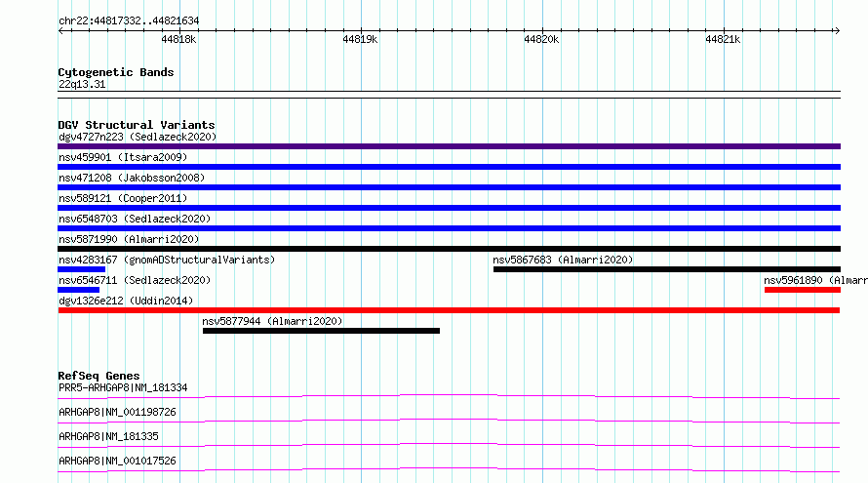
Task: Open the nsv5871990 (Almarri2020) label
Action: click(129, 239)
